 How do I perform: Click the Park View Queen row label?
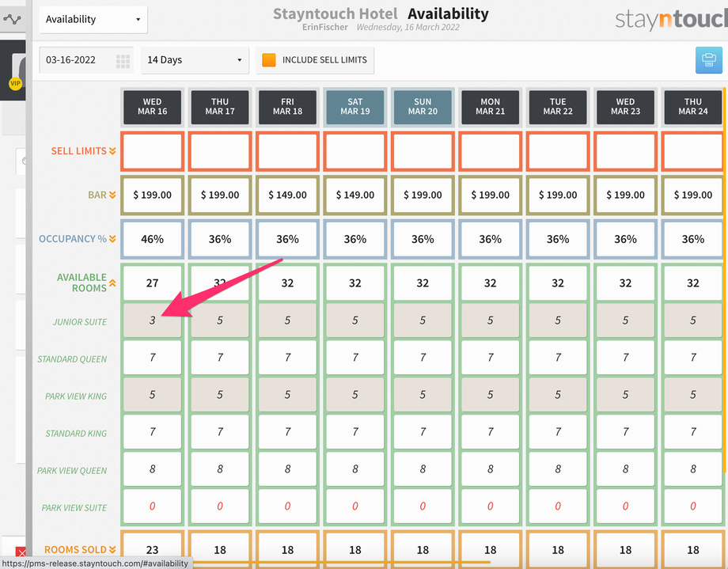point(72,471)
